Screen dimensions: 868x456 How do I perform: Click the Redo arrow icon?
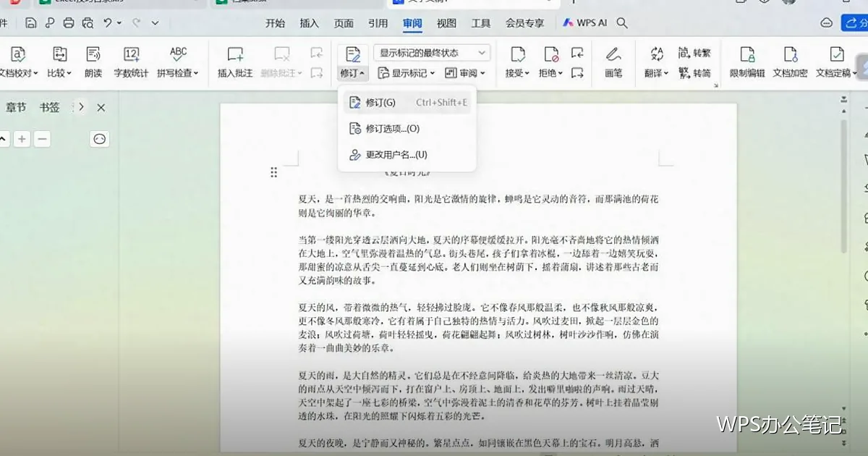(x=137, y=23)
